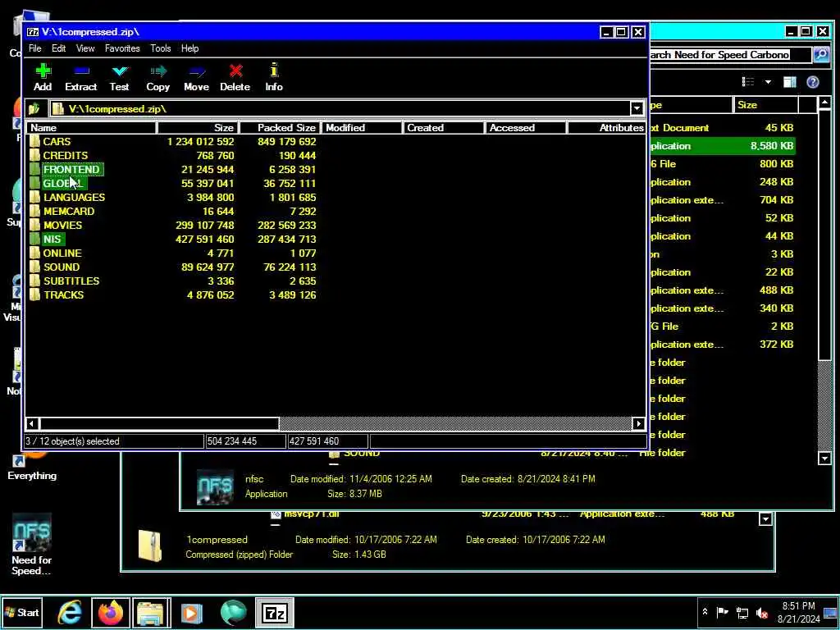840x630 pixels.
Task: Click the Show desktop button by the clock
Action: (831, 613)
